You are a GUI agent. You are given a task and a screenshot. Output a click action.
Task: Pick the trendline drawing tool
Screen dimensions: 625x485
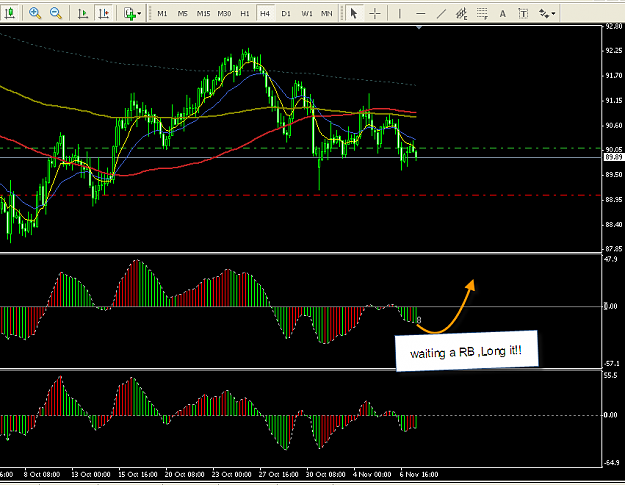441,14
